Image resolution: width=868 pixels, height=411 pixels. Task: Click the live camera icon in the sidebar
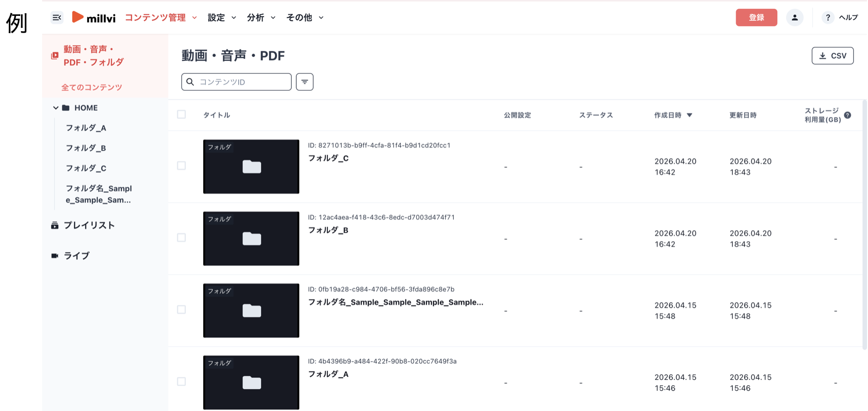pyautogui.click(x=54, y=256)
